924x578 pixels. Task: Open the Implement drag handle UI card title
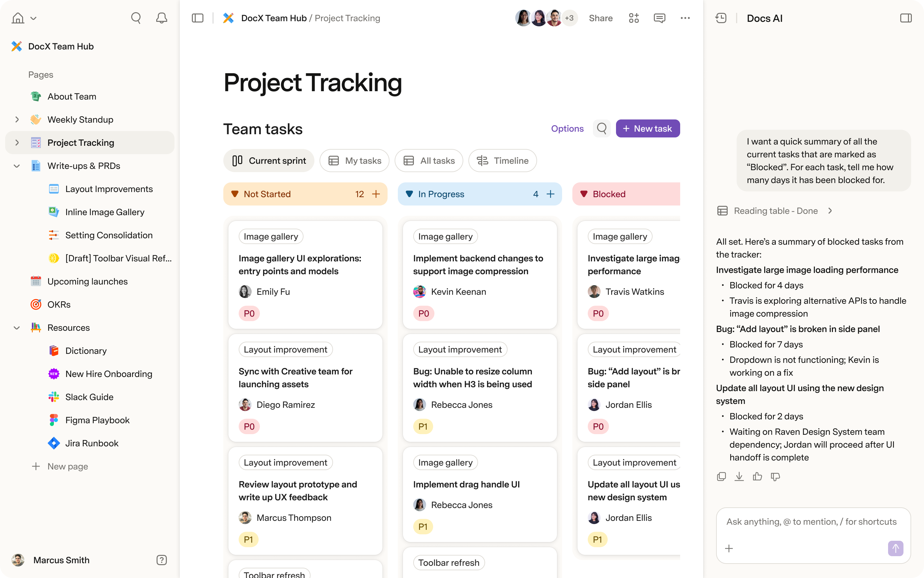tap(466, 484)
